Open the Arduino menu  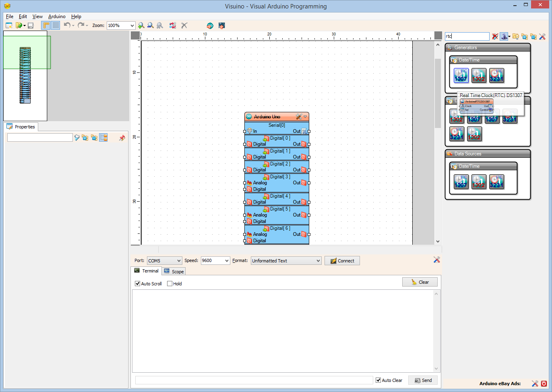tap(56, 17)
